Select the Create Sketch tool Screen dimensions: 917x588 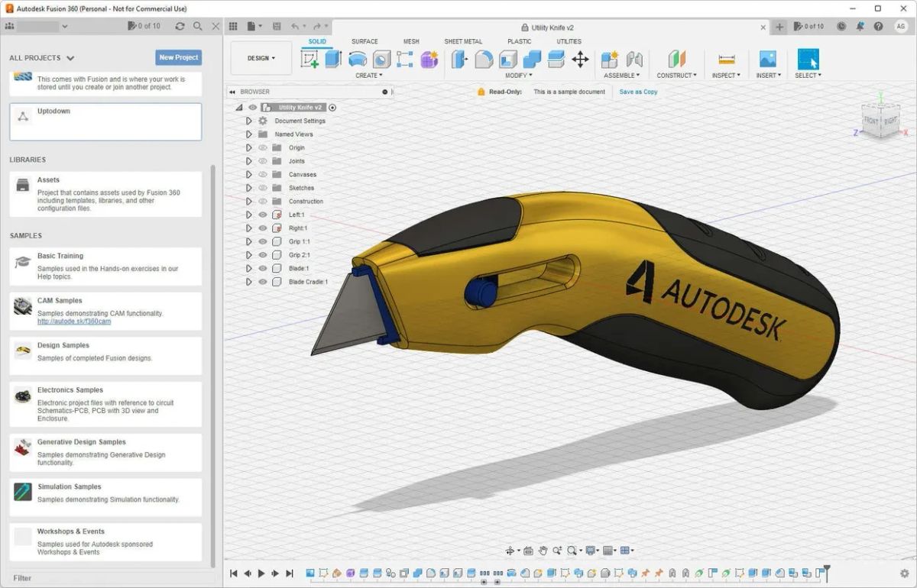[x=311, y=57]
